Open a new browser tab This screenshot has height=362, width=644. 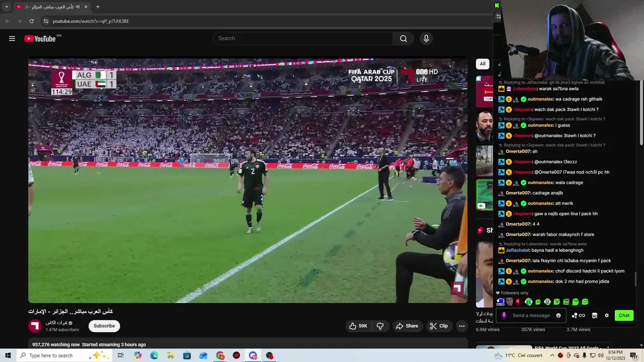pyautogui.click(x=98, y=7)
